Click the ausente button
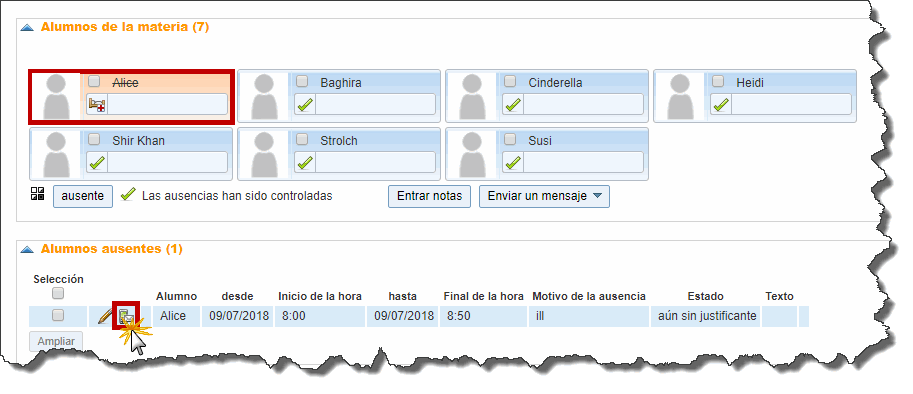This screenshot has height=394, width=913. click(x=83, y=196)
